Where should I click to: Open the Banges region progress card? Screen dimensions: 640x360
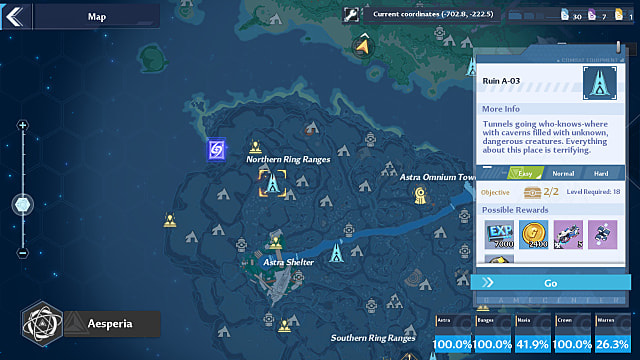(x=492, y=333)
